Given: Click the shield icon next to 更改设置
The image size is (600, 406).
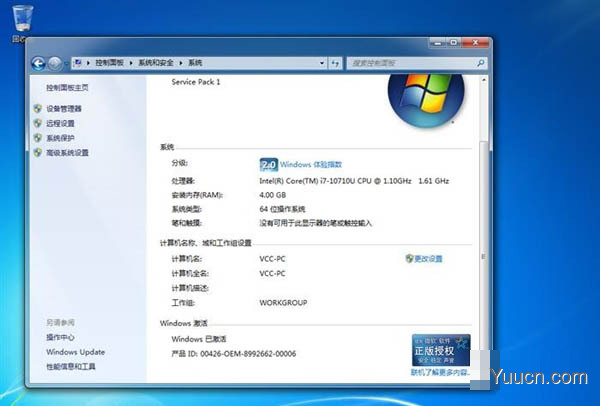Looking at the screenshot, I should click(x=409, y=259).
